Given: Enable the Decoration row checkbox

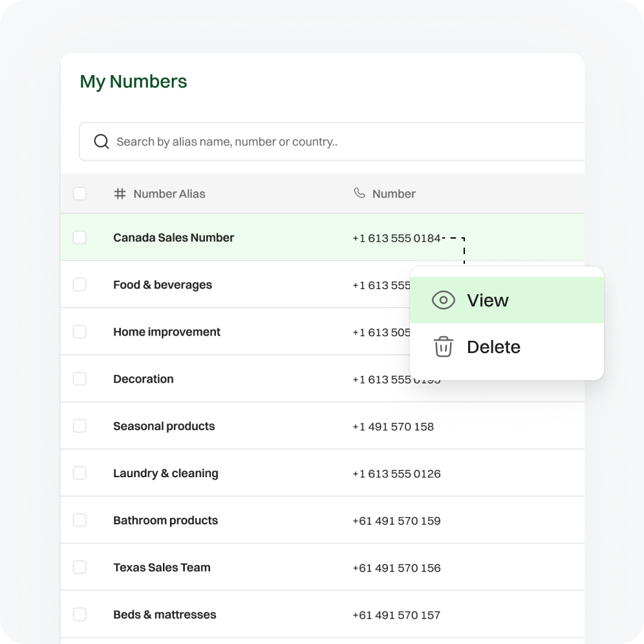Looking at the screenshot, I should pyautogui.click(x=80, y=379).
